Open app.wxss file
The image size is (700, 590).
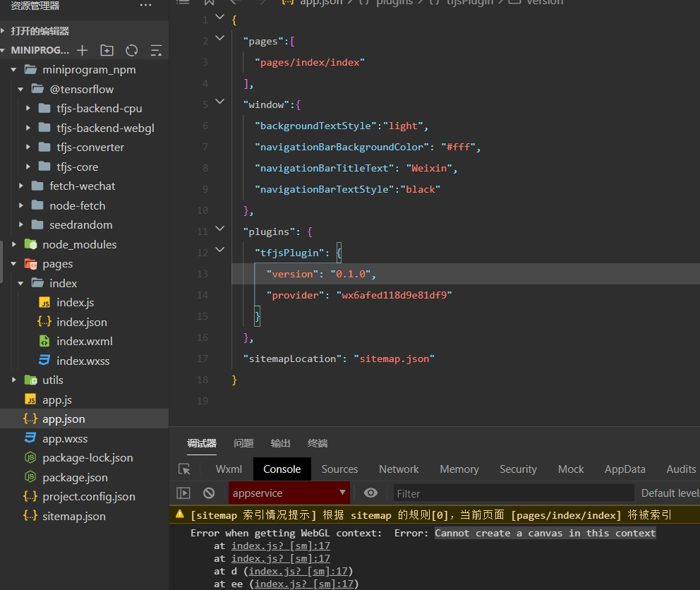(x=65, y=438)
